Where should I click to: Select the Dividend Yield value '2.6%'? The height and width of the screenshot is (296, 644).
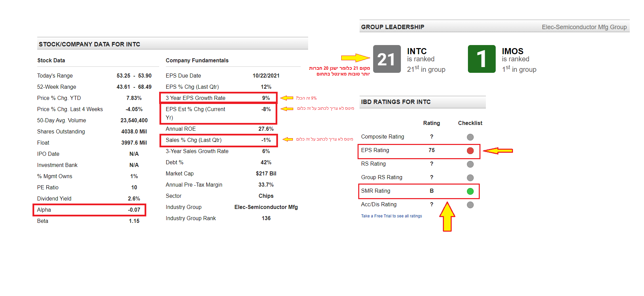[134, 198]
